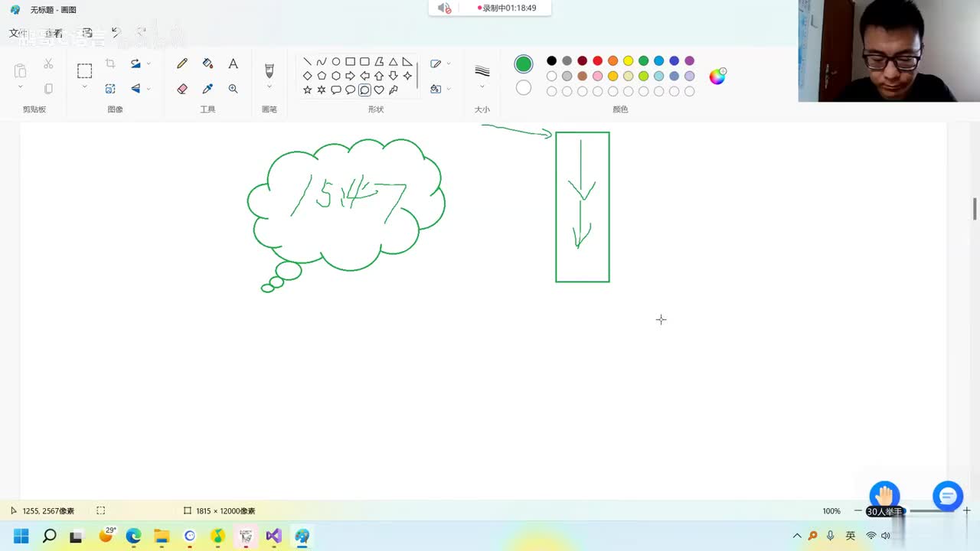The height and width of the screenshot is (551, 980).
Task: Choose the Heart shape
Action: [x=379, y=90]
